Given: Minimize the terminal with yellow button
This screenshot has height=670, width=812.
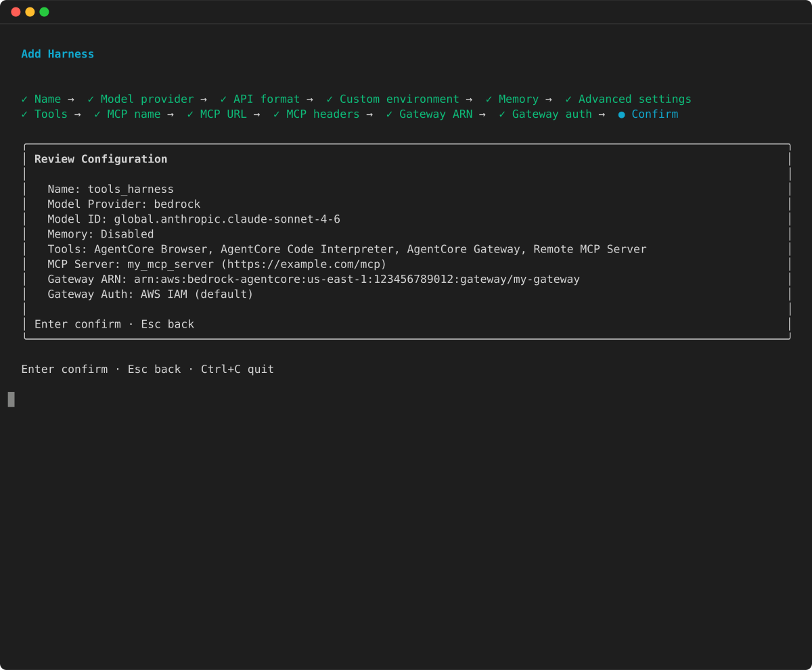Looking at the screenshot, I should [x=30, y=12].
